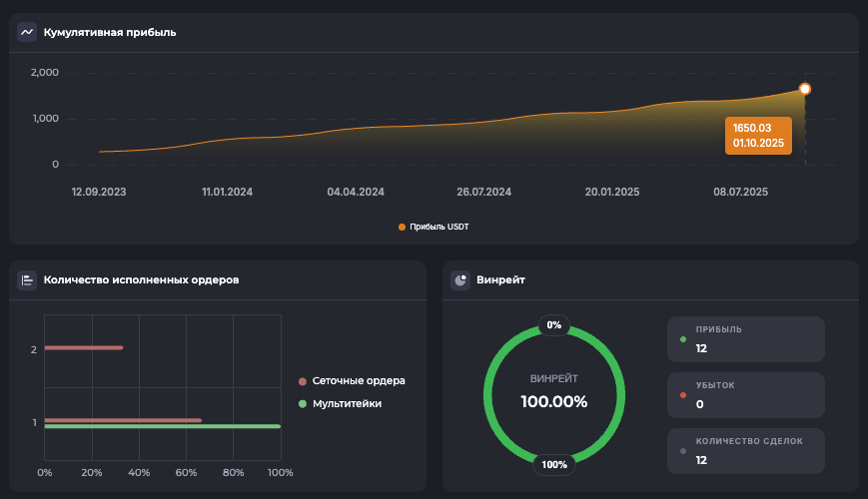Image resolution: width=868 pixels, height=499 pixels.
Task: Click the Кумулятивная прибыль panel title
Action: point(110,32)
